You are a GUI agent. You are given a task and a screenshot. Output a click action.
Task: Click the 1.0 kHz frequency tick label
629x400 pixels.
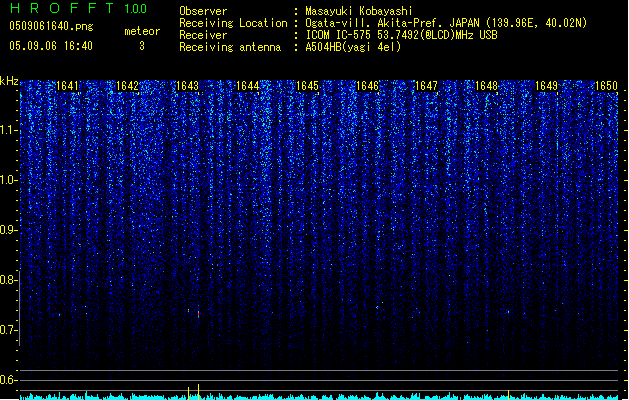coord(8,180)
